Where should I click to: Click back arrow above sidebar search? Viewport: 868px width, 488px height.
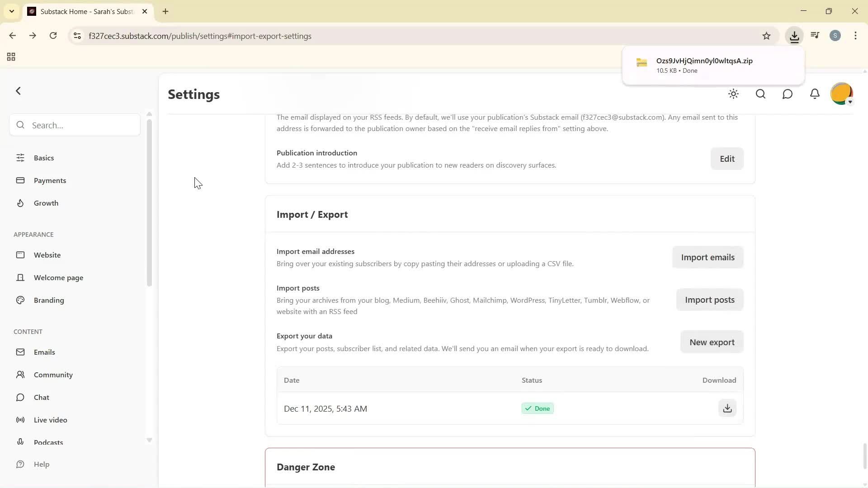point(19,91)
